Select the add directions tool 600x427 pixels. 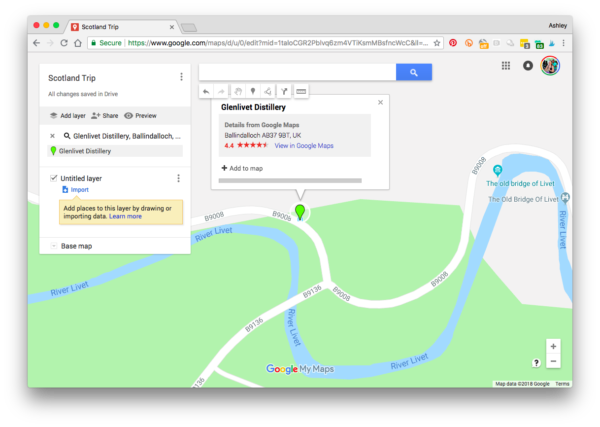click(284, 91)
